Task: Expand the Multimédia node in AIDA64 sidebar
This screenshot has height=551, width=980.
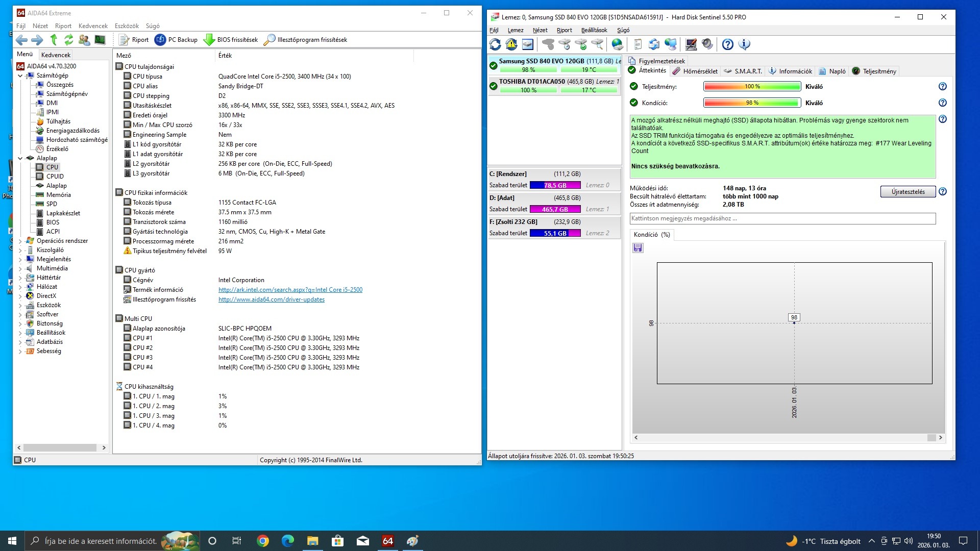Action: click(x=20, y=268)
